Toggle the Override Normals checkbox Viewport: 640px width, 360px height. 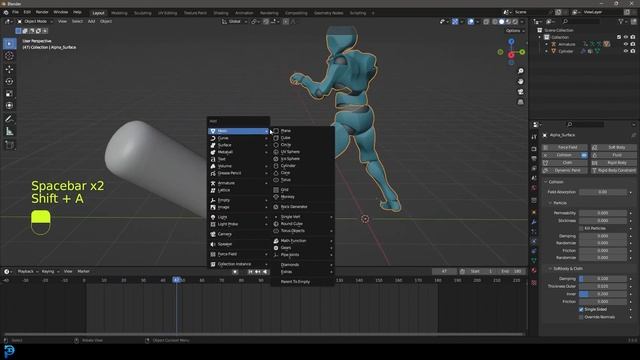click(x=581, y=317)
